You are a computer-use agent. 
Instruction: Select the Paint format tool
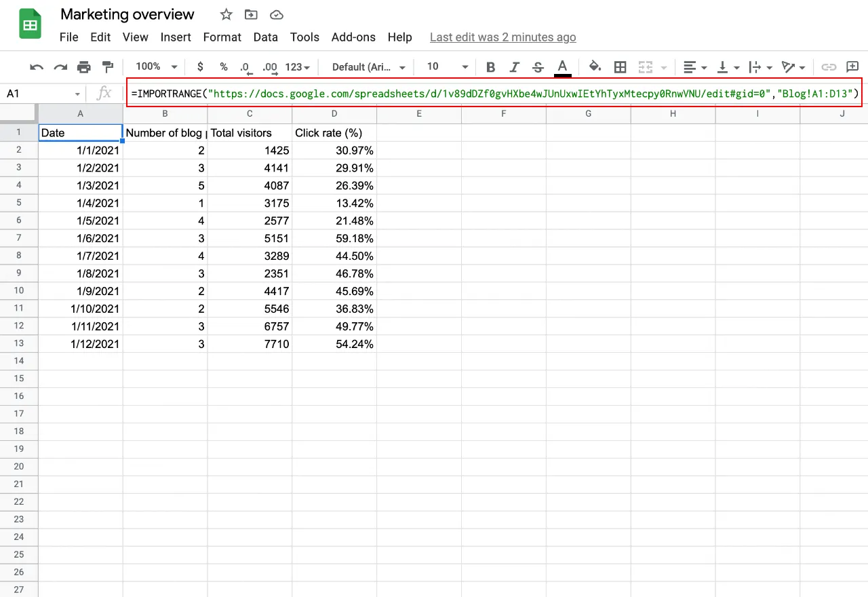pyautogui.click(x=107, y=66)
